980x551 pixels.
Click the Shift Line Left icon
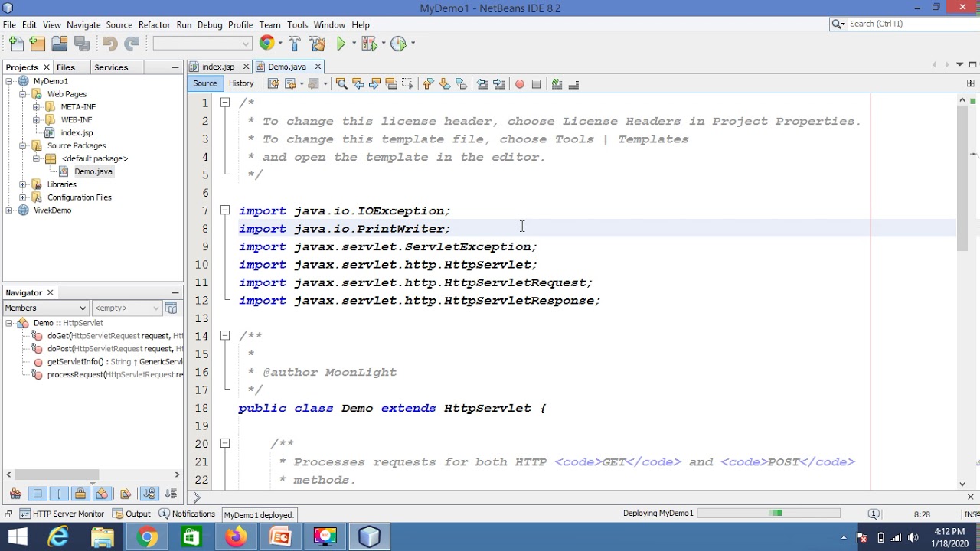(482, 84)
